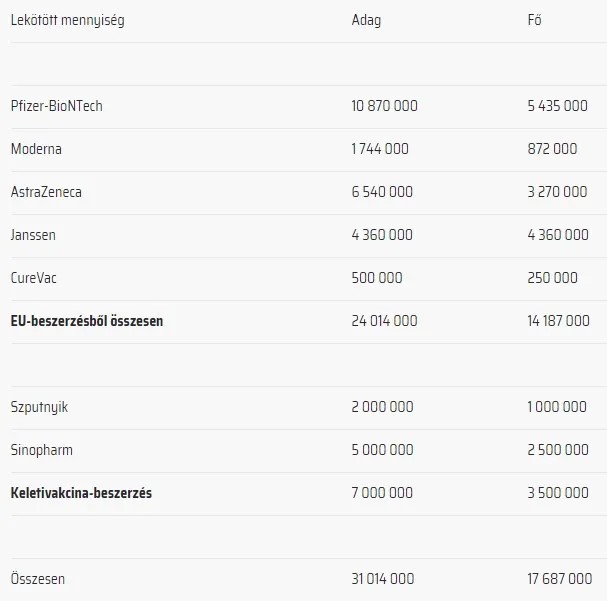The width and height of the screenshot is (607, 601).
Task: Click the 872 000 Moderna persons value
Action: coord(552,149)
